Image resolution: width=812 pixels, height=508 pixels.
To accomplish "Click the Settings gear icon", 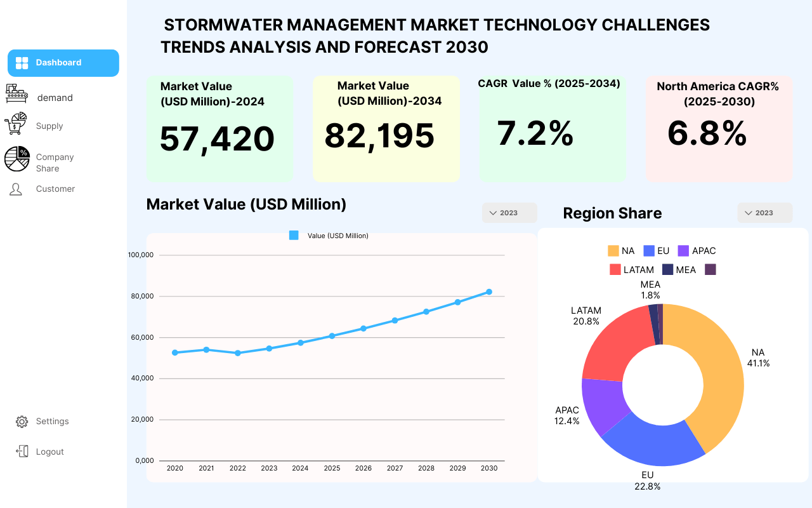I will pos(22,422).
